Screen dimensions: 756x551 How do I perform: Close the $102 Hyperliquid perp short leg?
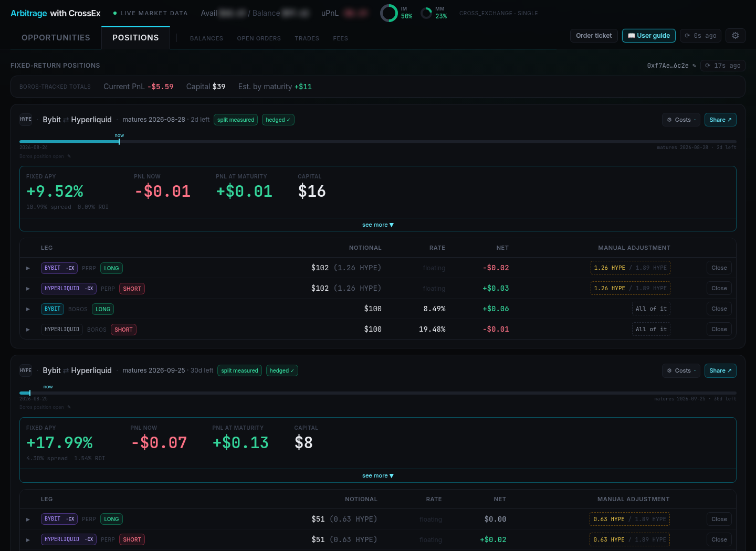point(719,288)
